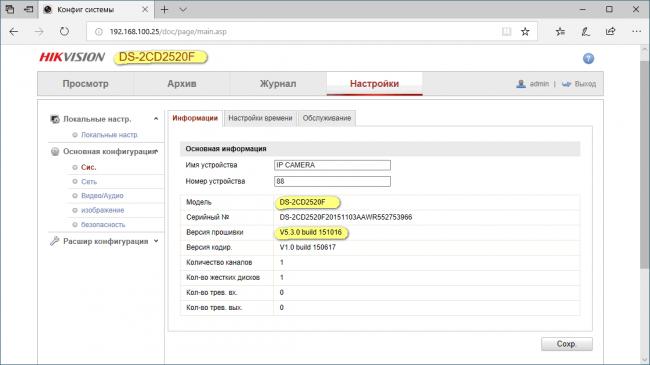The image size is (650, 365).
Task: Click the browser forward arrow
Action: point(39,32)
